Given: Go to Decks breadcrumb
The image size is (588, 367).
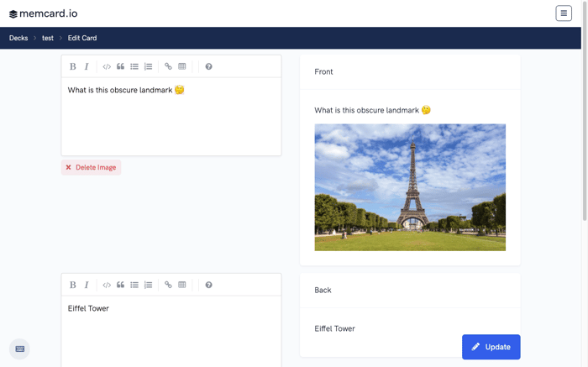Looking at the screenshot, I should 18,38.
